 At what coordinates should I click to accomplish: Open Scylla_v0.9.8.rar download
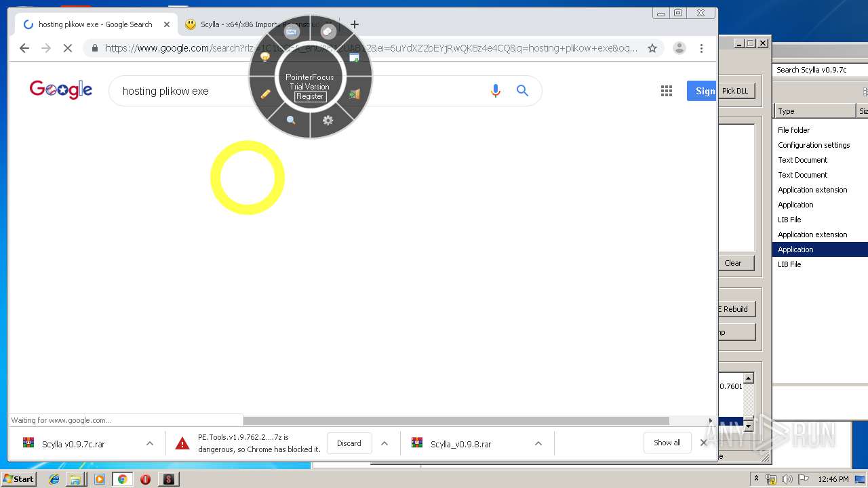[x=461, y=444]
